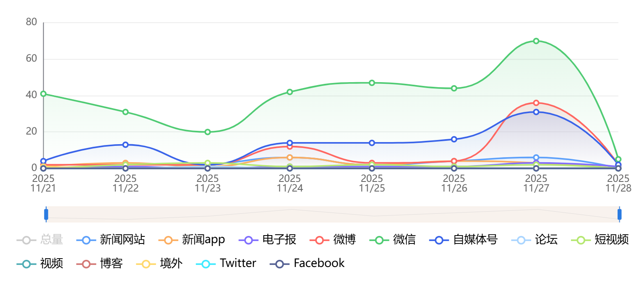Hide the 论坛 series
The height and width of the screenshot is (285, 644).
[x=535, y=240]
